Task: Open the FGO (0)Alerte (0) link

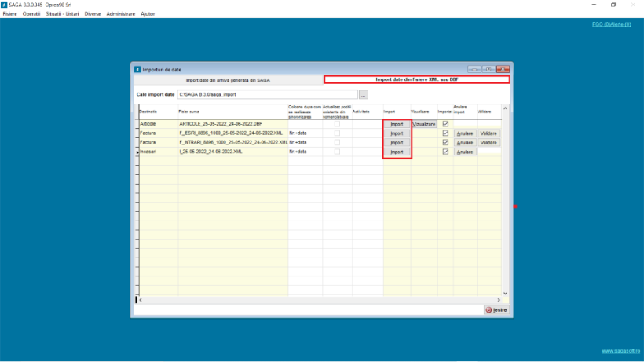Action: pos(611,24)
